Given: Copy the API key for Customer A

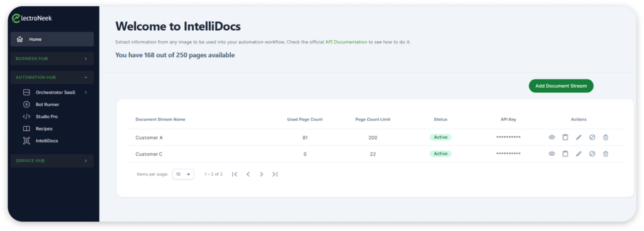Looking at the screenshot, I should (x=565, y=137).
